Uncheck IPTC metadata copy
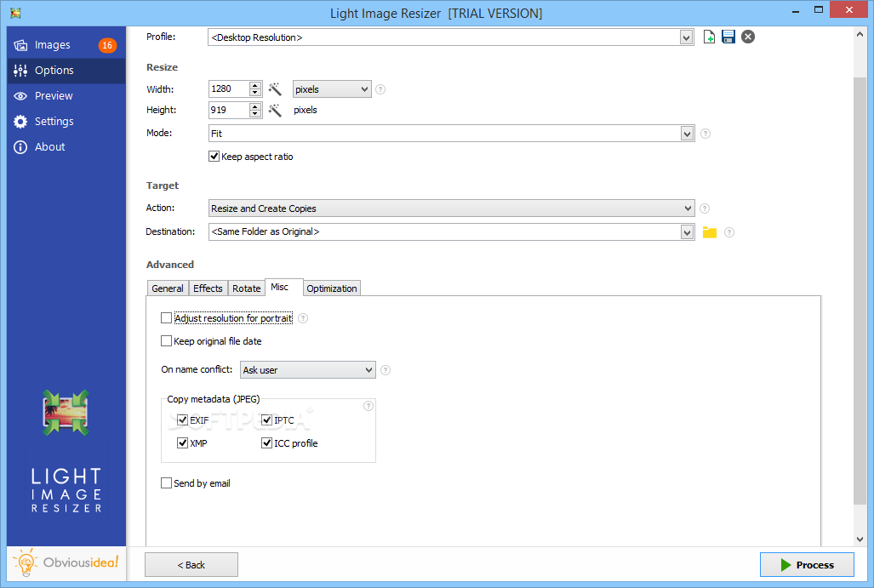Image resolution: width=874 pixels, height=588 pixels. coord(266,420)
